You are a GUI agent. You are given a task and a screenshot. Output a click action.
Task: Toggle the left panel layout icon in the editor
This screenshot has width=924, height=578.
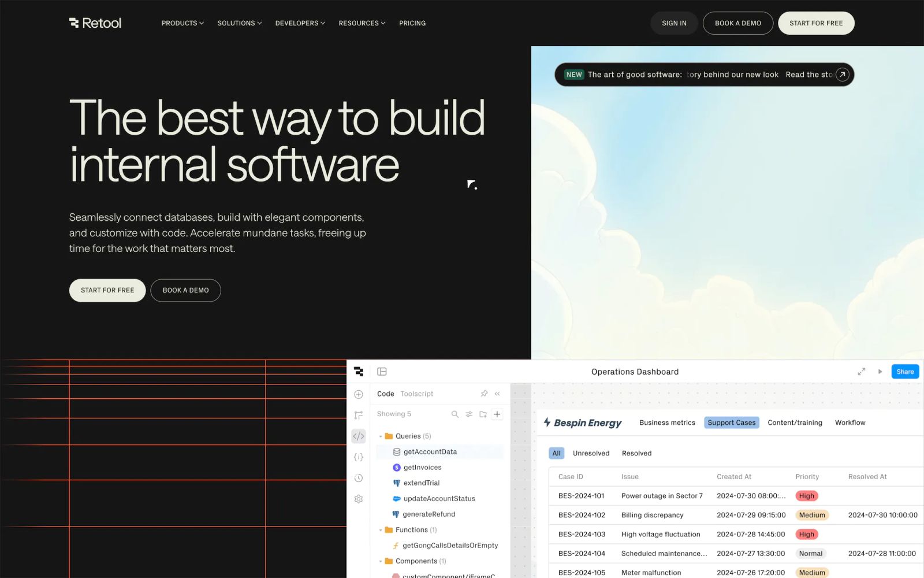tap(382, 372)
